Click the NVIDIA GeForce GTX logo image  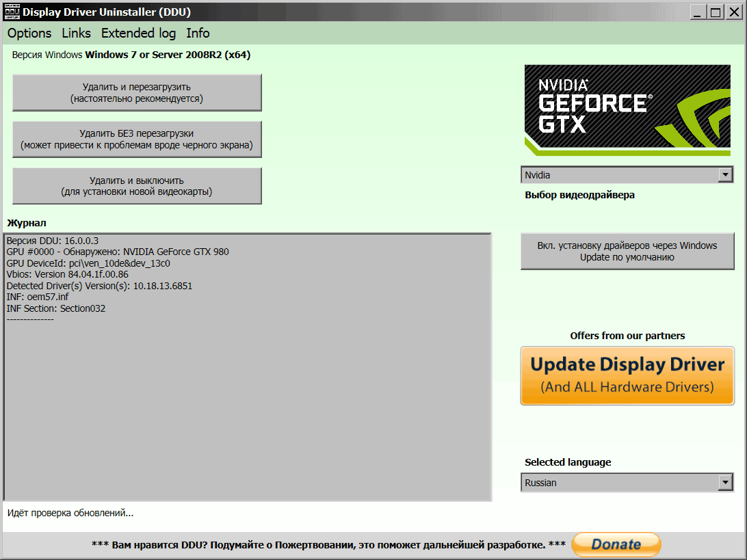[x=627, y=110]
